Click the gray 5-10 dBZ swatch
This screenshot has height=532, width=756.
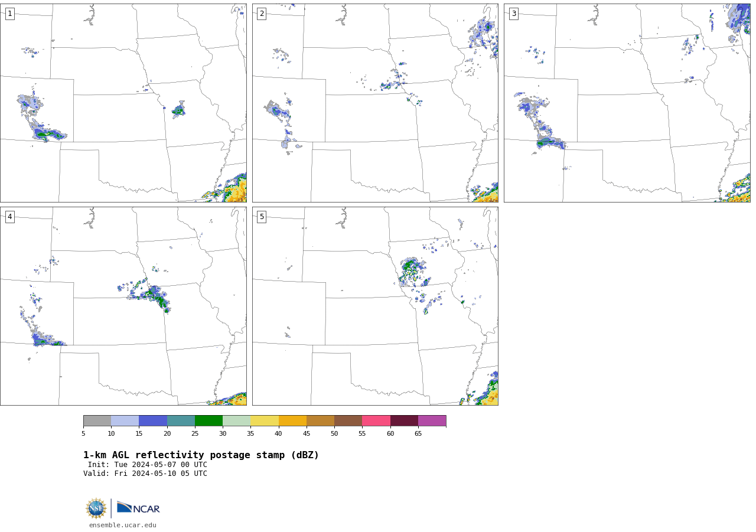(97, 421)
